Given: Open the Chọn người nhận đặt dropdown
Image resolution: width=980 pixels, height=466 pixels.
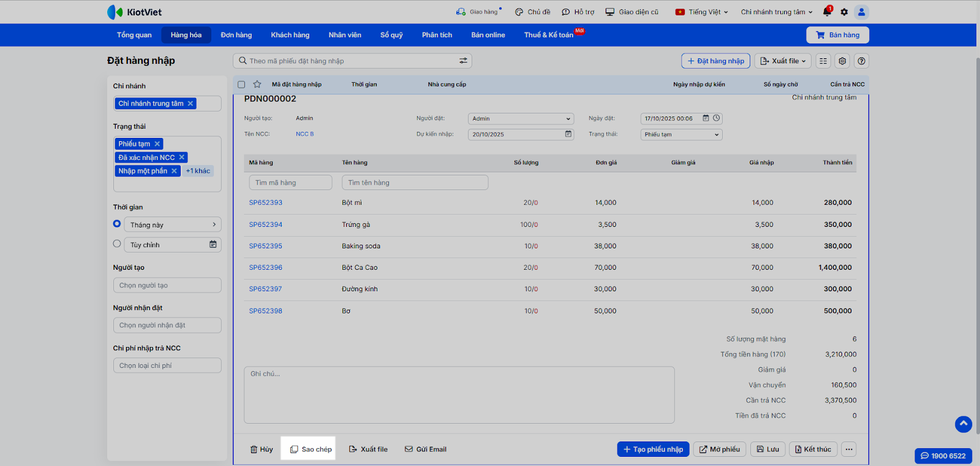Looking at the screenshot, I should coord(167,325).
